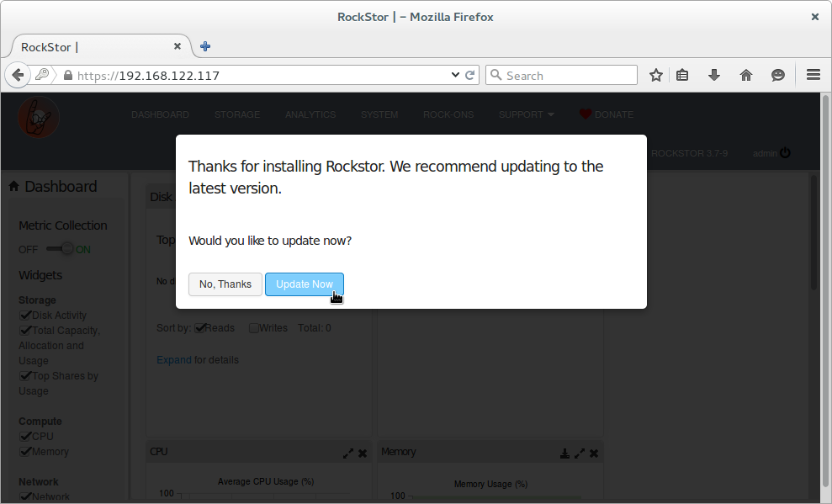
Task: Open the STORAGE nav item
Action: click(x=237, y=114)
